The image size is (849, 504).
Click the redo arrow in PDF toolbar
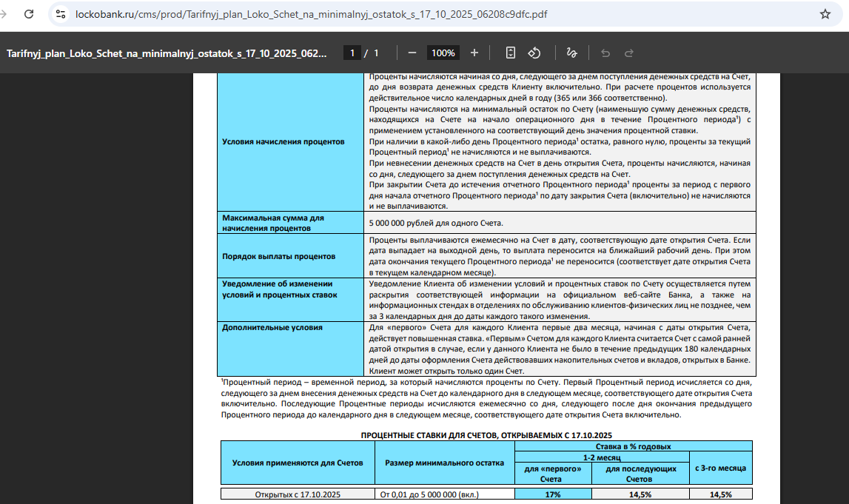pyautogui.click(x=629, y=53)
